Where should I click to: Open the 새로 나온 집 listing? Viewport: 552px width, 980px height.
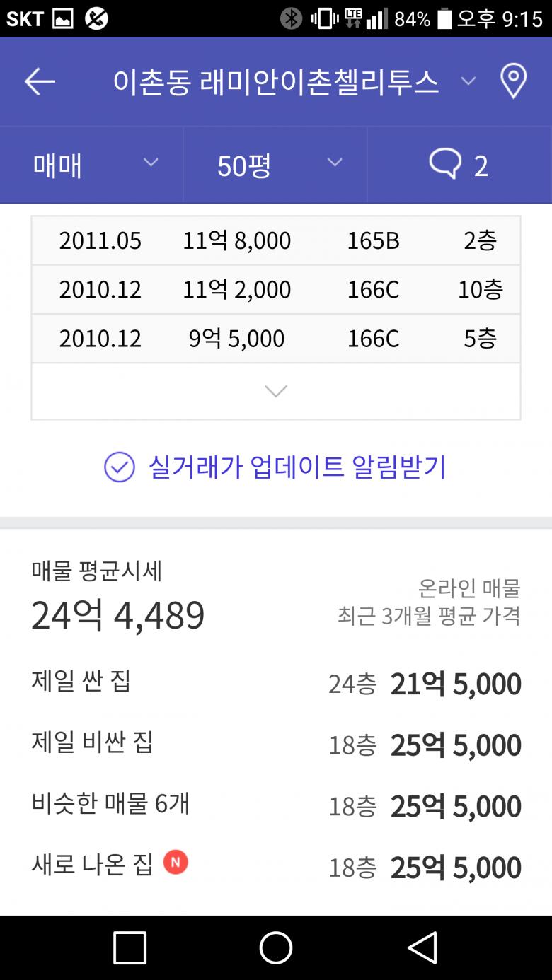pos(276,867)
